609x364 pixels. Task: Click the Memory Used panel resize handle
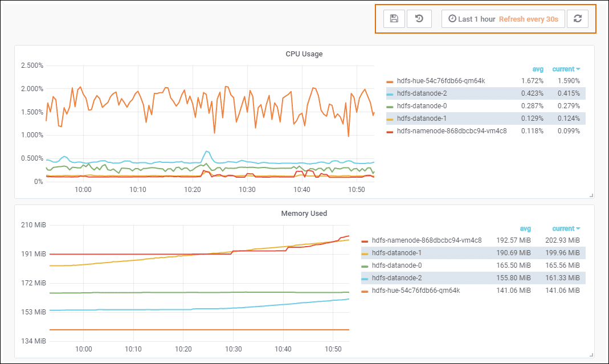point(591,355)
